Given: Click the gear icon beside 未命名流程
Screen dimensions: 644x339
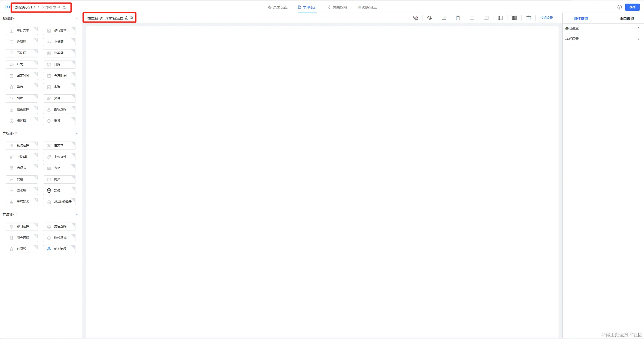Looking at the screenshot, I should pos(131,18).
